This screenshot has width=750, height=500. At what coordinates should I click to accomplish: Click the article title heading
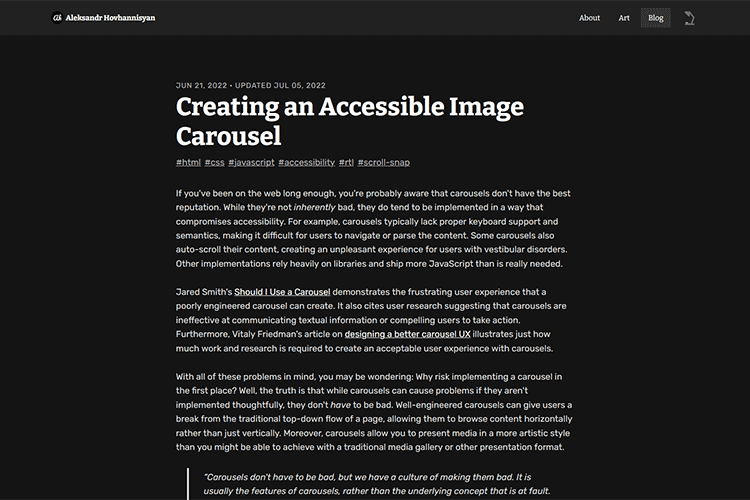pos(349,121)
